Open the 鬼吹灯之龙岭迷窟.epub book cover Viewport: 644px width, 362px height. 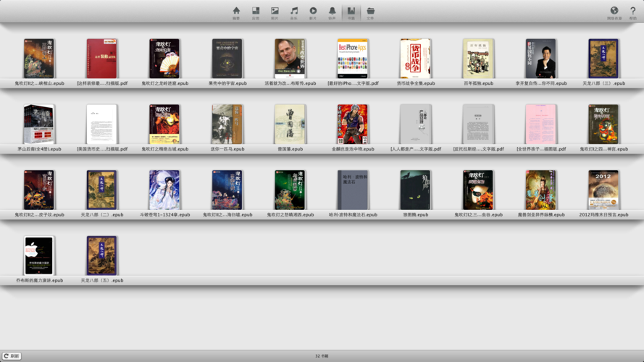click(164, 59)
